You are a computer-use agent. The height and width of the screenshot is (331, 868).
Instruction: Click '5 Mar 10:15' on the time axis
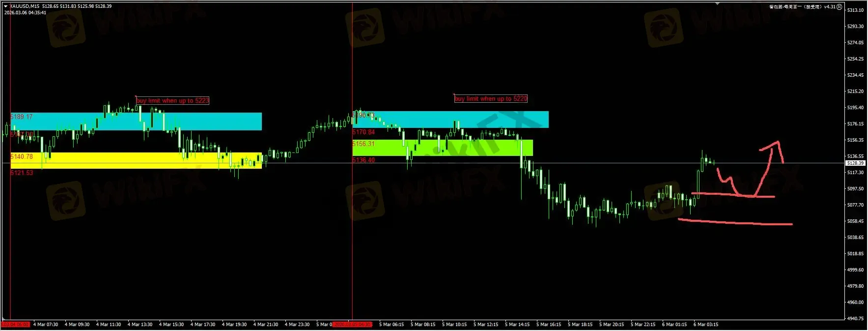click(454, 325)
